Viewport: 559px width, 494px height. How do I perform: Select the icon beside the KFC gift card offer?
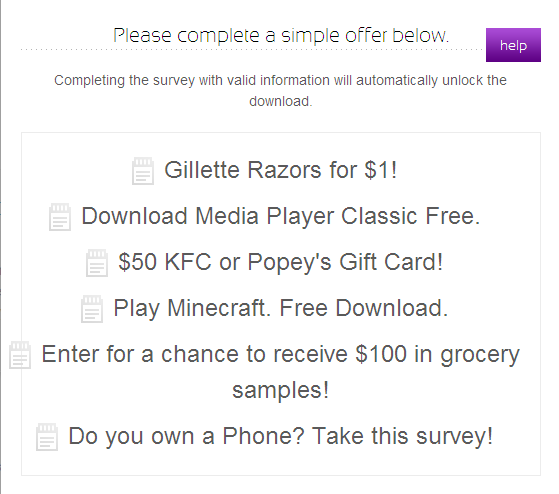(97, 263)
